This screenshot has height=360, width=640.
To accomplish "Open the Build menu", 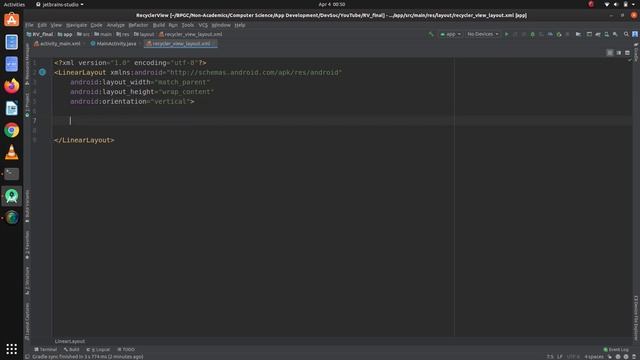I will point(158,25).
